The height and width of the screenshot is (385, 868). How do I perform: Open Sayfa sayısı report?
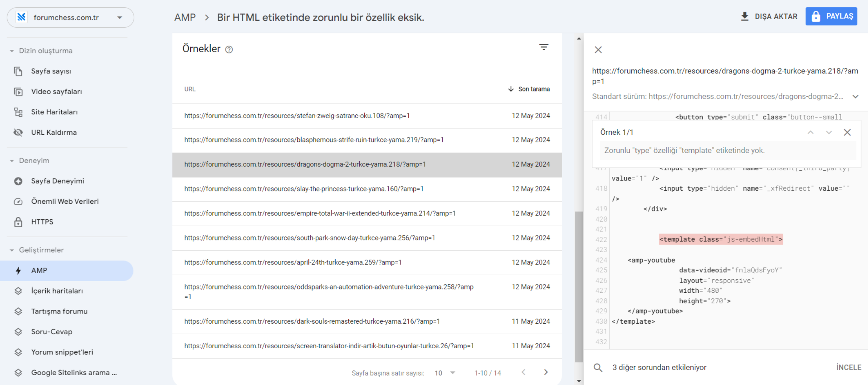click(67, 71)
